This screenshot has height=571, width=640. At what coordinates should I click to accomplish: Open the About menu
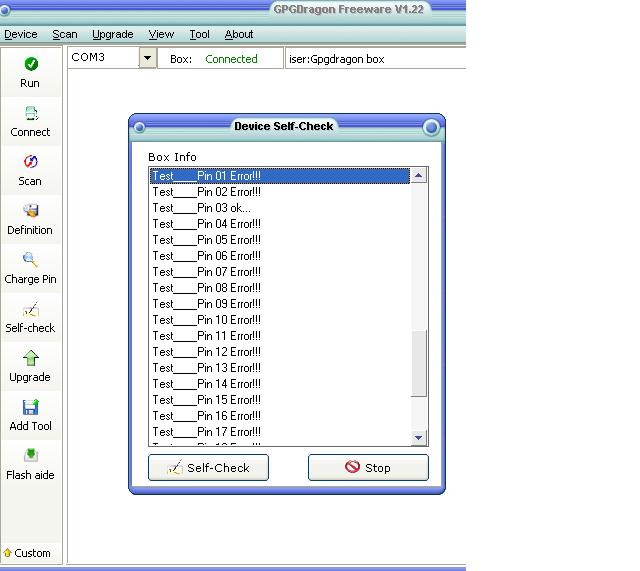click(x=239, y=34)
